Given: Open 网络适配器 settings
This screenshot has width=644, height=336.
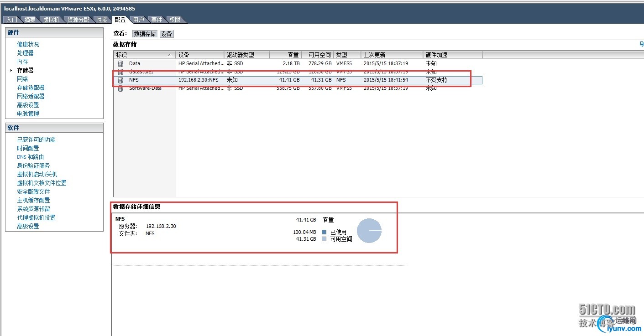Looking at the screenshot, I should 31,96.
